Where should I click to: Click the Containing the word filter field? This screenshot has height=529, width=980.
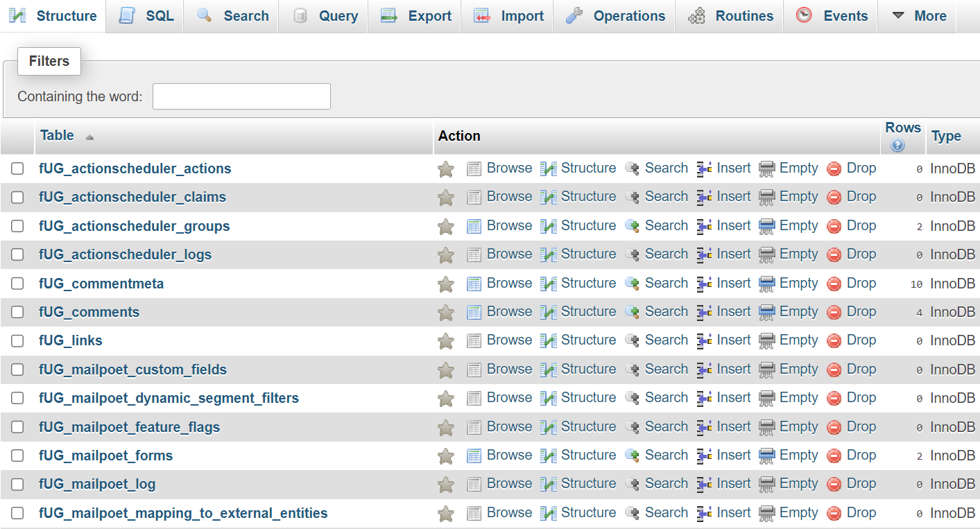[x=241, y=96]
